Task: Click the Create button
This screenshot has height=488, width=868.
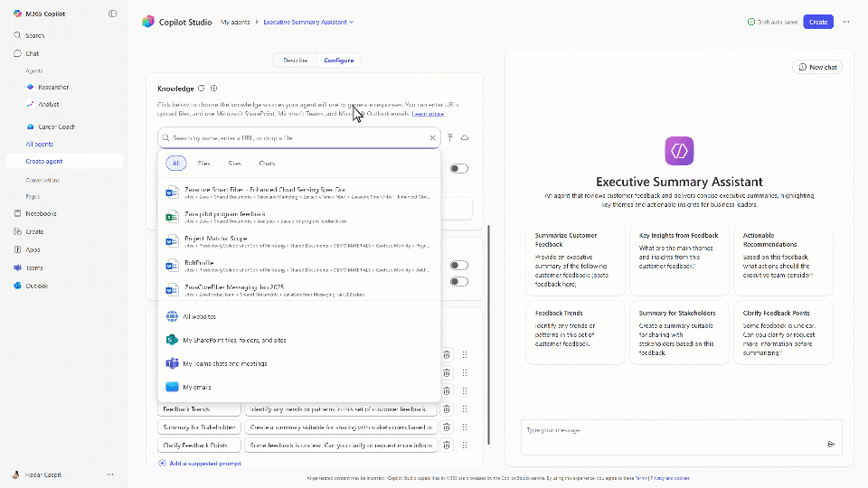Action: tap(818, 22)
